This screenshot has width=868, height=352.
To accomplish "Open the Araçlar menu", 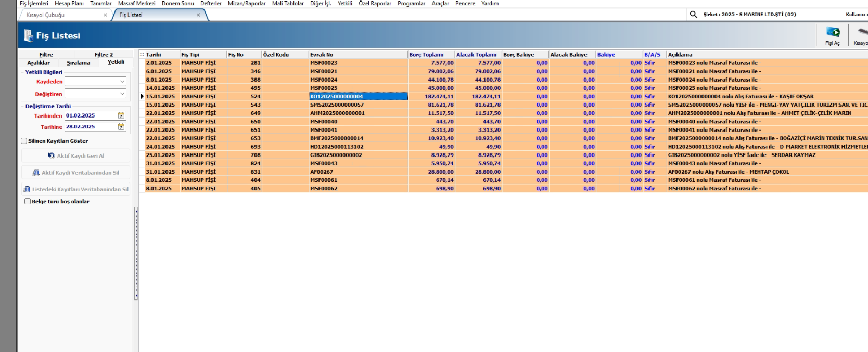I will (440, 3).
